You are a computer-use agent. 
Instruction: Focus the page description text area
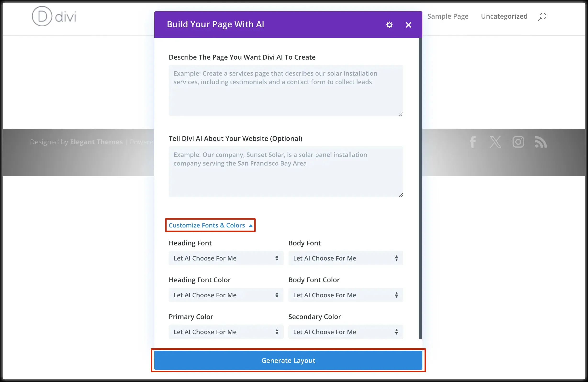286,90
